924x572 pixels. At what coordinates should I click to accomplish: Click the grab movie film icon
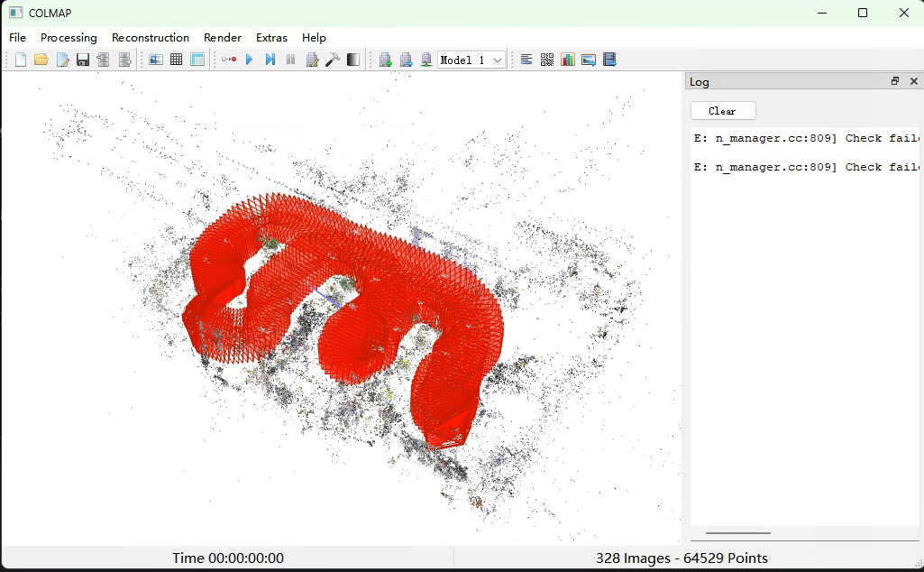609,60
